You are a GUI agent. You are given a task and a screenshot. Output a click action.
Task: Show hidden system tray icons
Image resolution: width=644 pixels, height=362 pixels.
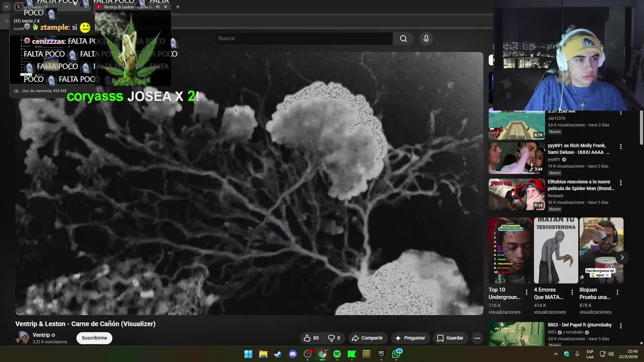point(555,354)
